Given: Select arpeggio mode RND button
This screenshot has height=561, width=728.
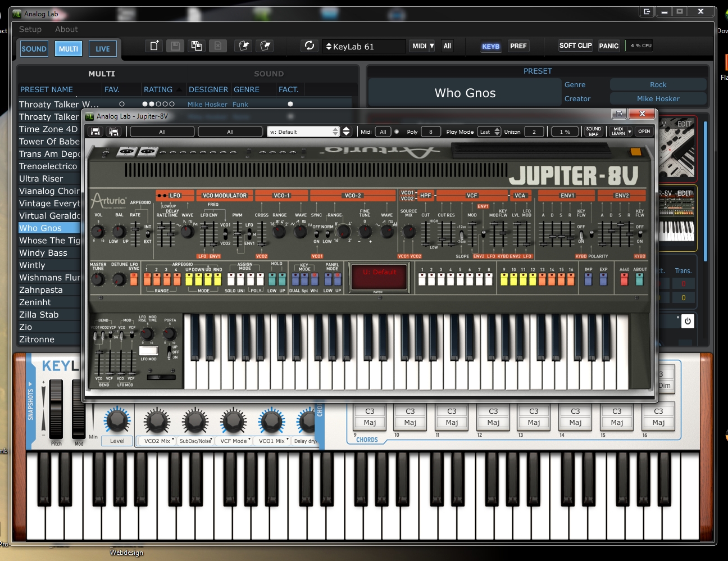Looking at the screenshot, I should click(217, 279).
